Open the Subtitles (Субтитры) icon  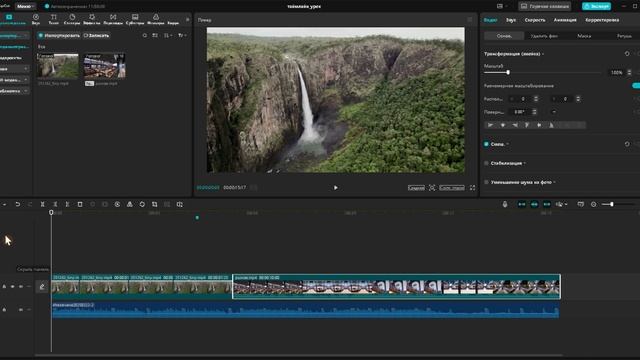coord(135,17)
